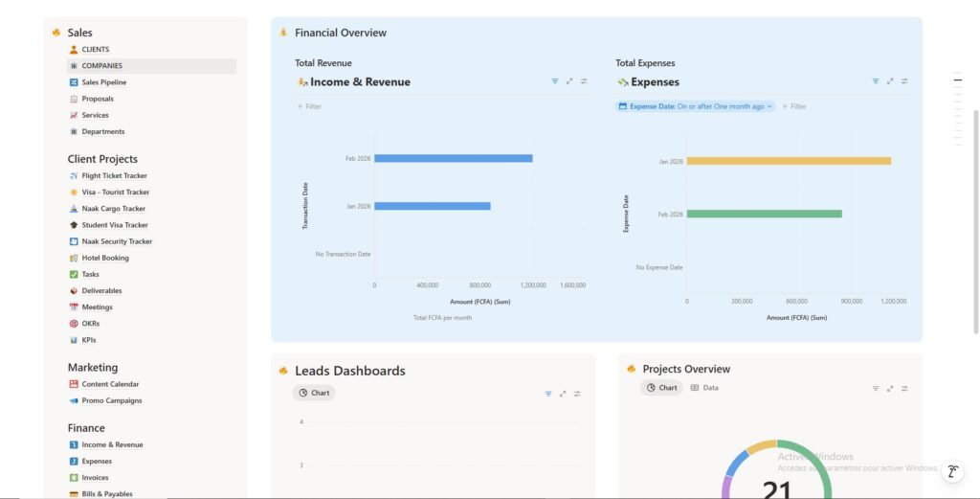Click the settings icon on Leads Dashboards

(577, 394)
